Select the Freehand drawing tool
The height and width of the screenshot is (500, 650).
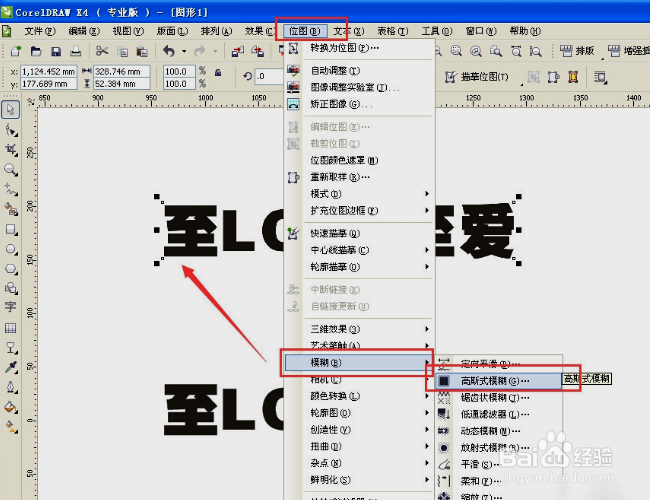coord(10,189)
